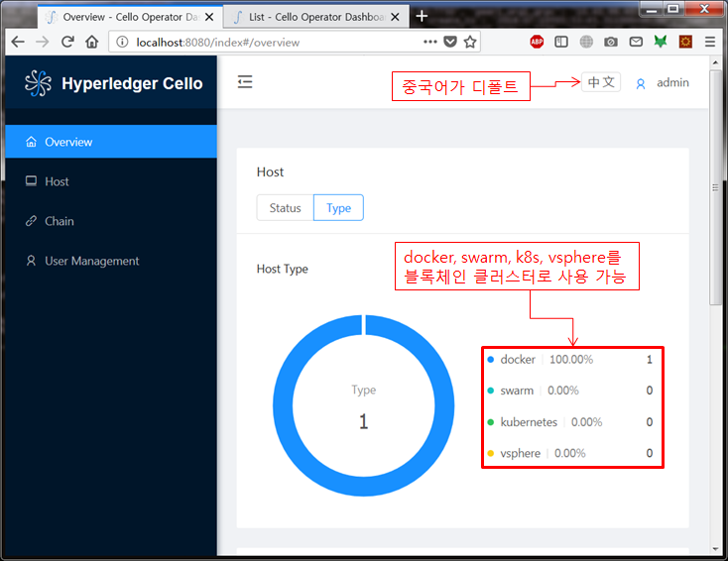Click the browser Forward arrow
The height and width of the screenshot is (561, 728).
(x=43, y=42)
